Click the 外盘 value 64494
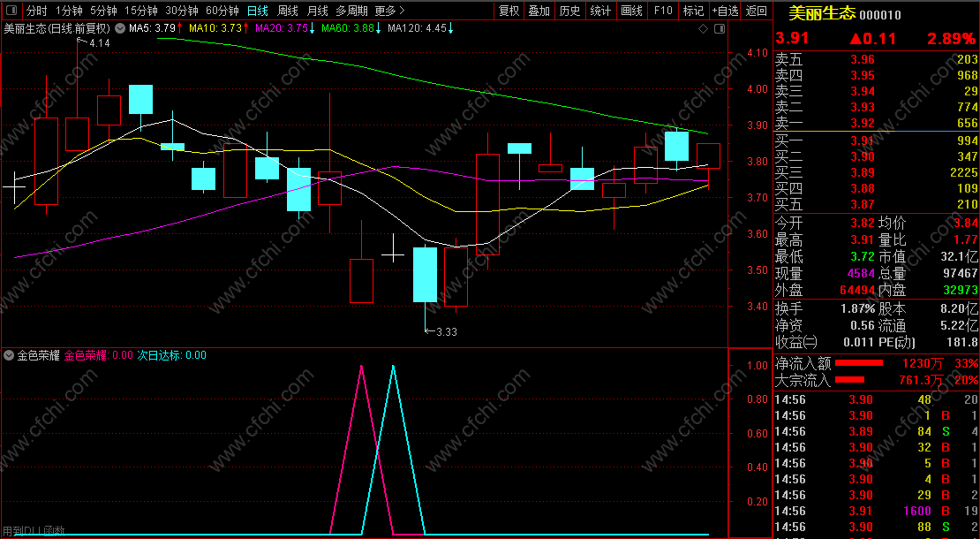980x539 pixels. tap(857, 291)
